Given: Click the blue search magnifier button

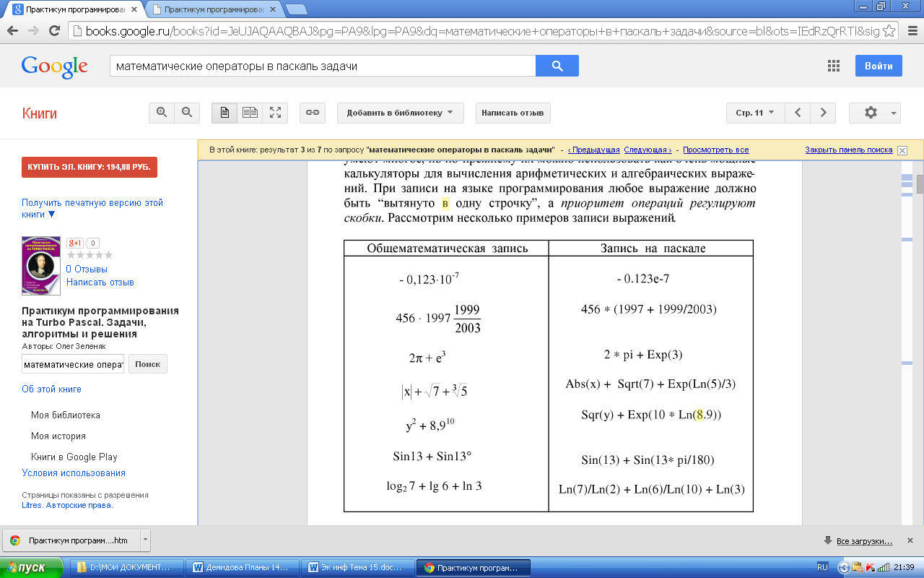Looking at the screenshot, I should [x=557, y=66].
